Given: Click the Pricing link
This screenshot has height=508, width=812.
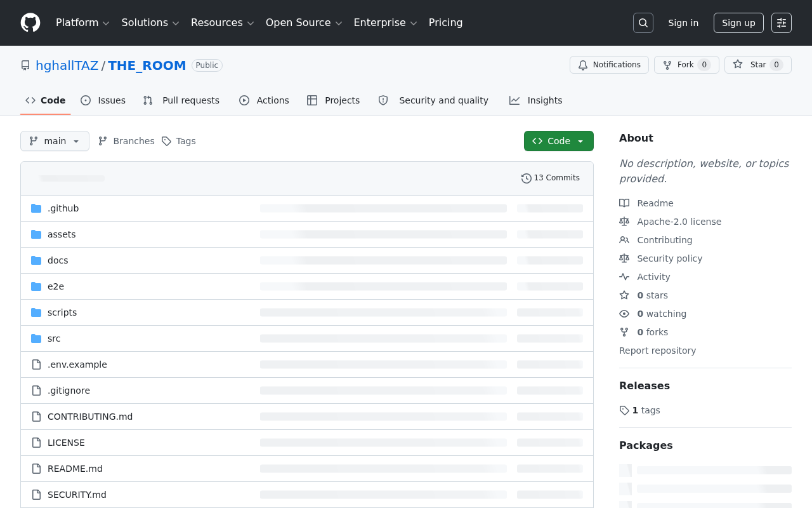Looking at the screenshot, I should coord(445,23).
